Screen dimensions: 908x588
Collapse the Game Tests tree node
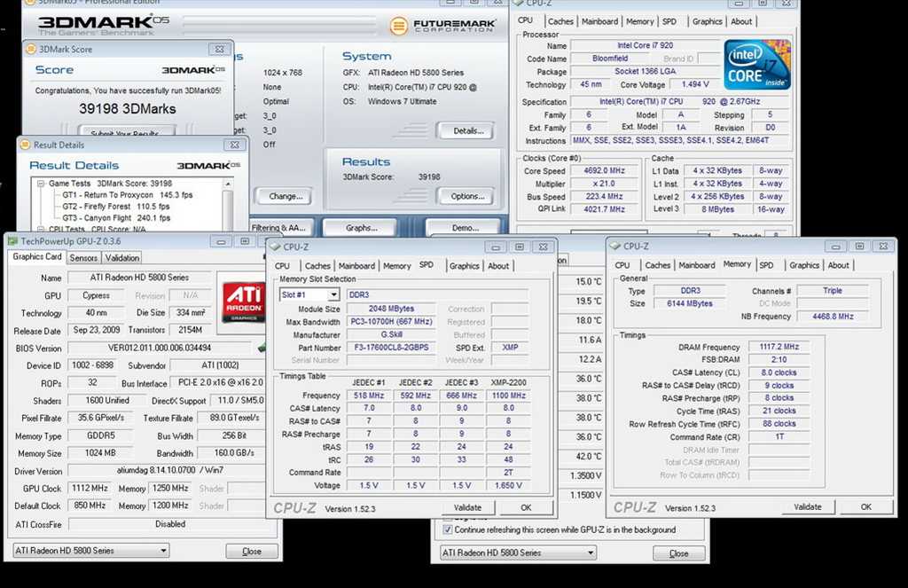tap(41, 184)
